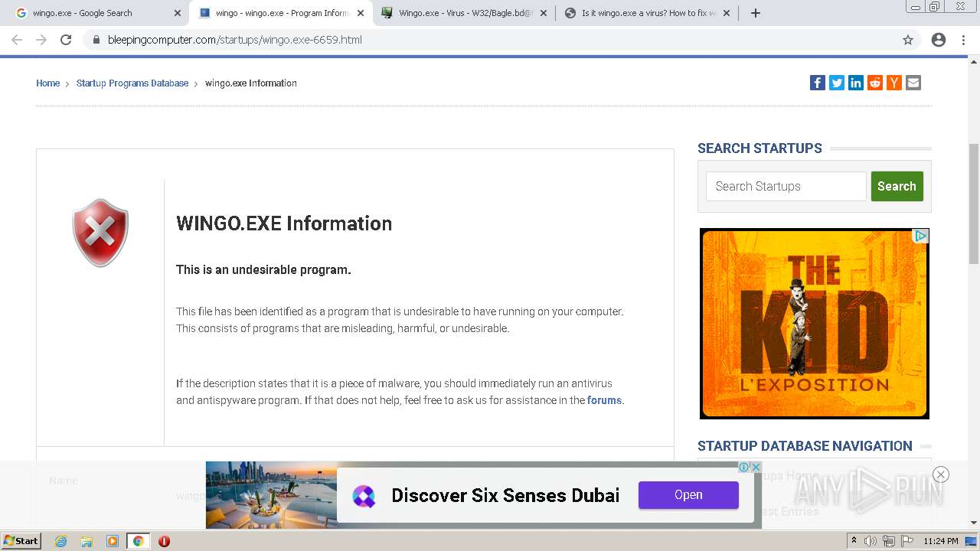The image size is (980, 551).
Task: Open Internet Explorer from taskbar
Action: 61,541
